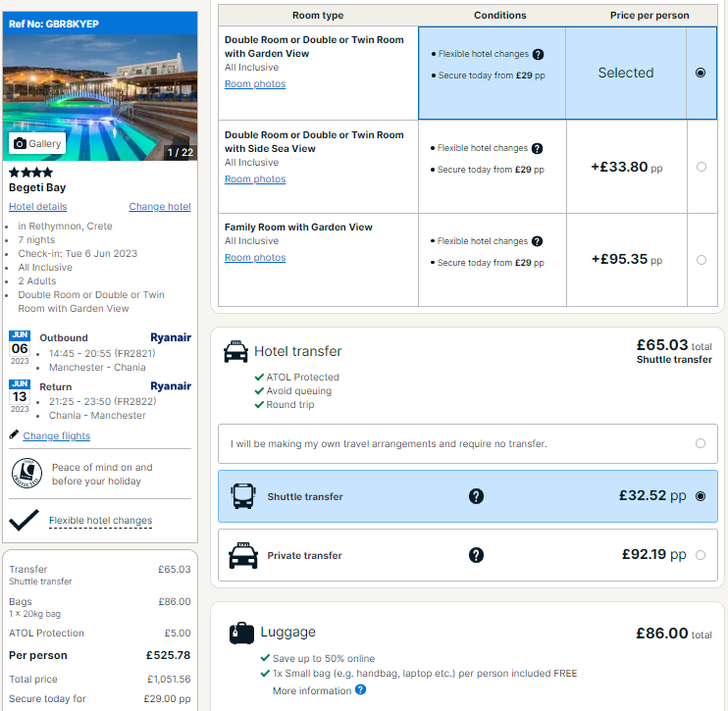Click the Ryanair logo on Return flight

[171, 386]
